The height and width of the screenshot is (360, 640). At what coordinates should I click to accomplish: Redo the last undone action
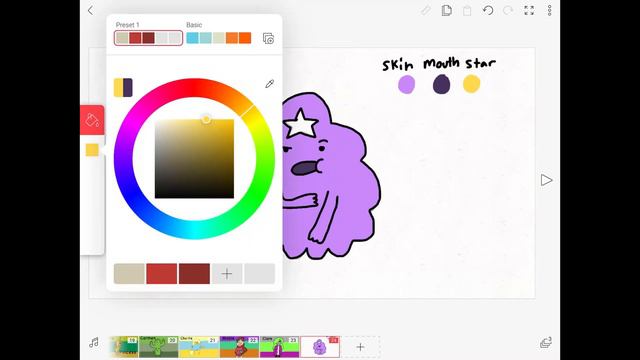click(x=508, y=11)
